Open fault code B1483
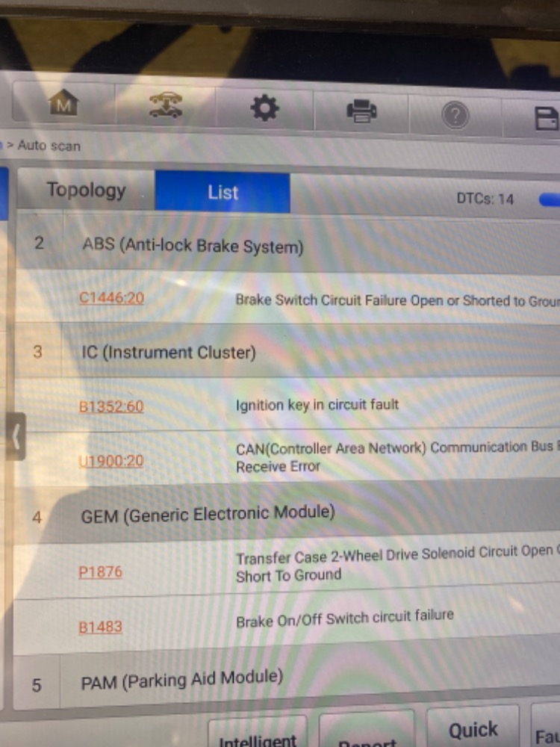The width and height of the screenshot is (560, 747). click(x=100, y=627)
